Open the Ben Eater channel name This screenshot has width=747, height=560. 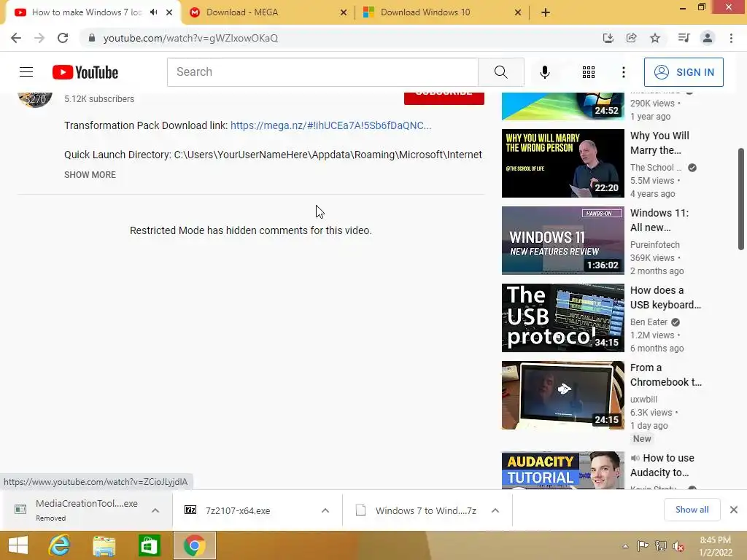click(649, 322)
